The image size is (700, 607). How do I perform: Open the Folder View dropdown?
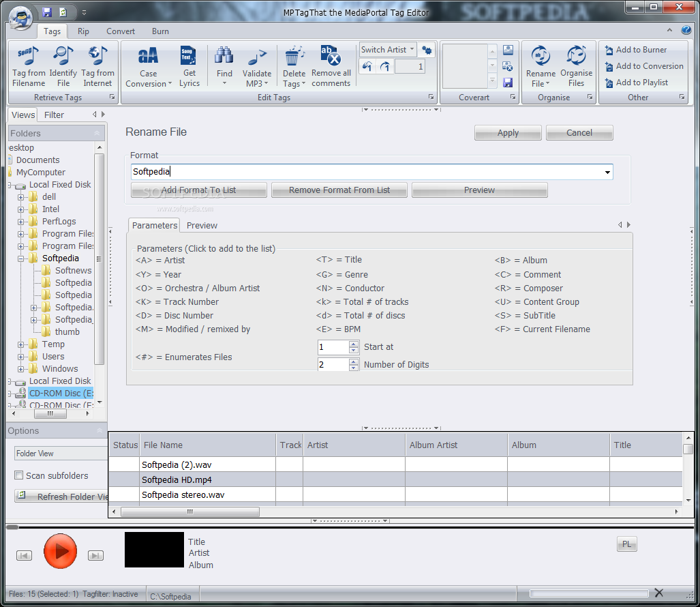pyautogui.click(x=61, y=454)
